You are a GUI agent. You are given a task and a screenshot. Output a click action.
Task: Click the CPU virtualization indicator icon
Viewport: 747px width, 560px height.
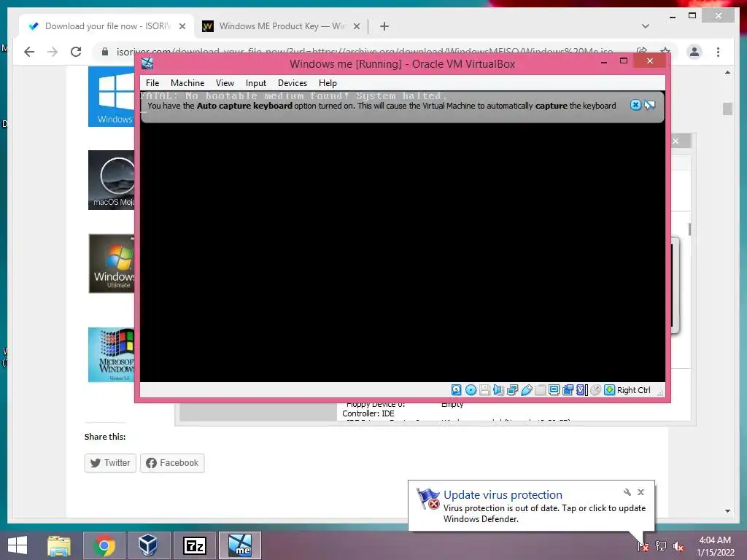coord(581,390)
